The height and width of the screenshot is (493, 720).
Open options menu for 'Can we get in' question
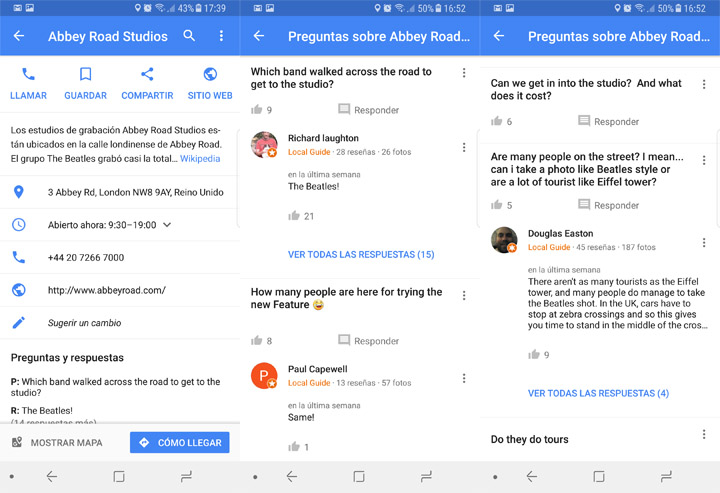(704, 84)
